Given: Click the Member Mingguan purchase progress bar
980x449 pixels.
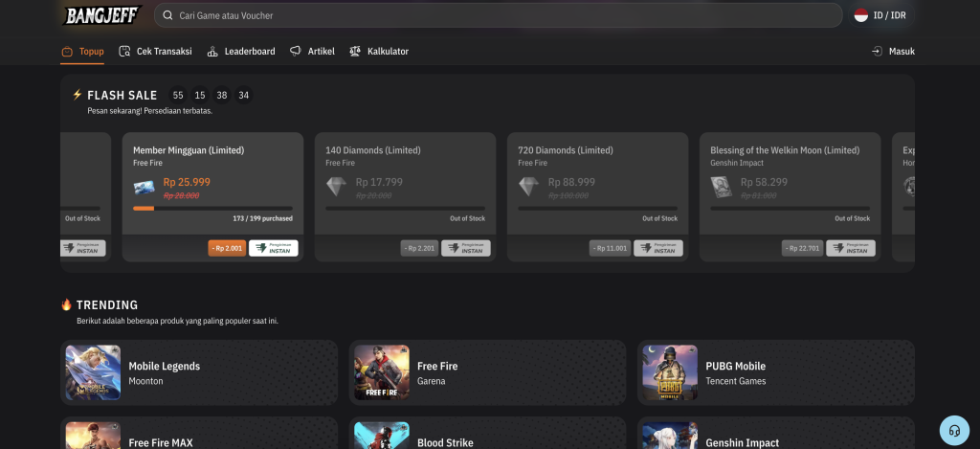Looking at the screenshot, I should [x=212, y=209].
